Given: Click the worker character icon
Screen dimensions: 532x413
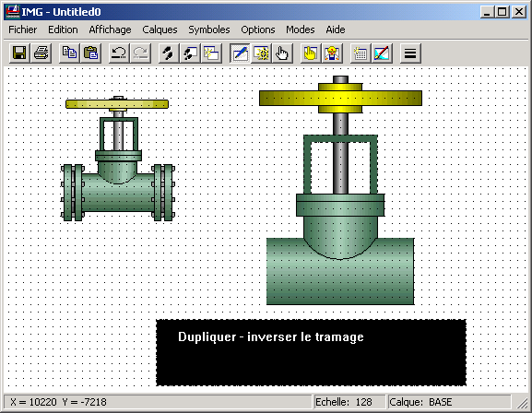Looking at the screenshot, I should click(332, 53).
